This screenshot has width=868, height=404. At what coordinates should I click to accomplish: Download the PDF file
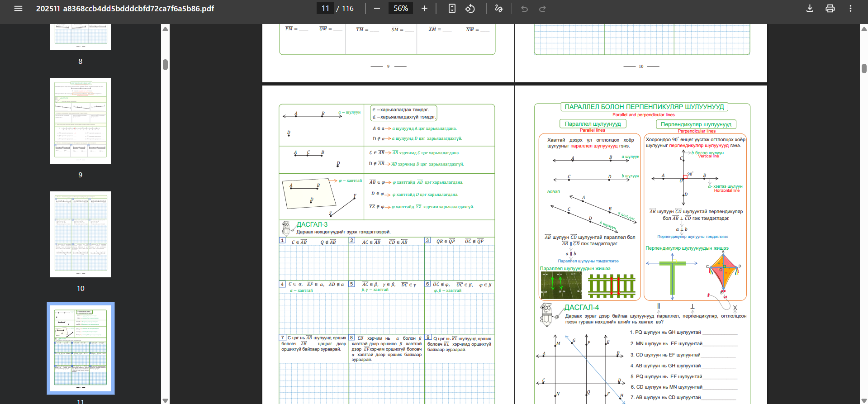pos(810,9)
